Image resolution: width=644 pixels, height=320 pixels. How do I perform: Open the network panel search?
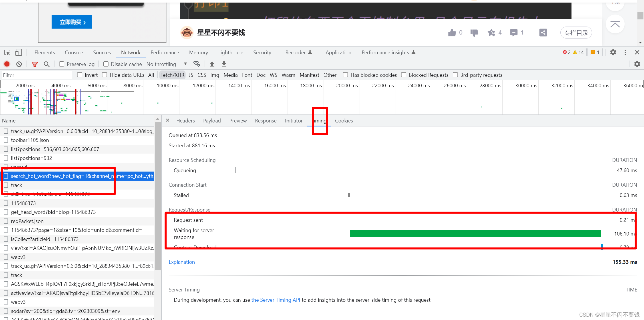coord(47,64)
